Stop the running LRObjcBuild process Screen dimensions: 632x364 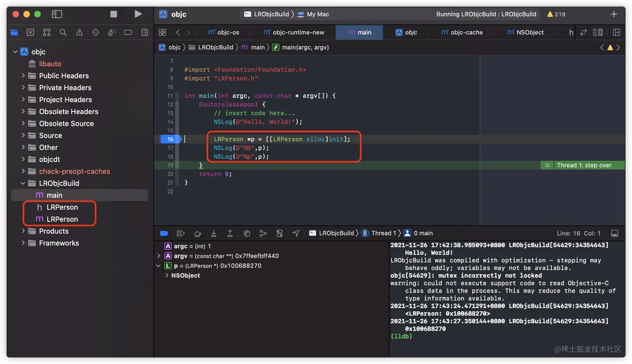[x=114, y=14]
